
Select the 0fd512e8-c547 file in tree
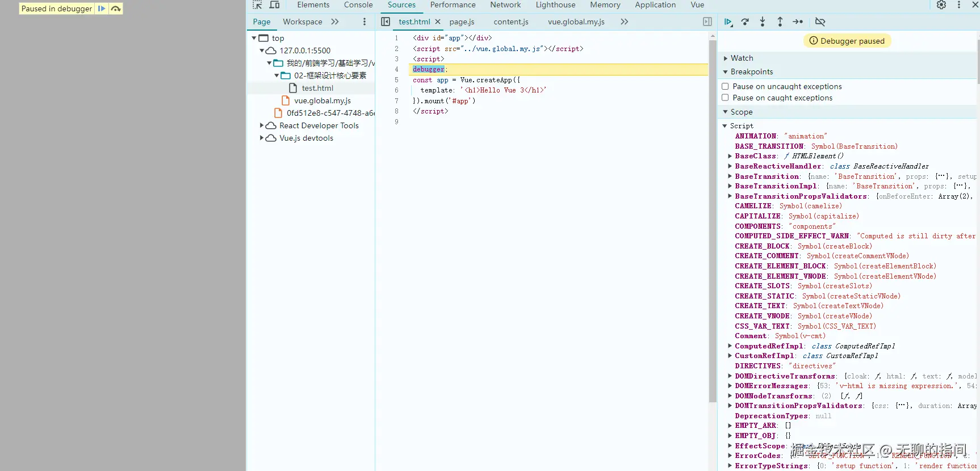point(330,113)
